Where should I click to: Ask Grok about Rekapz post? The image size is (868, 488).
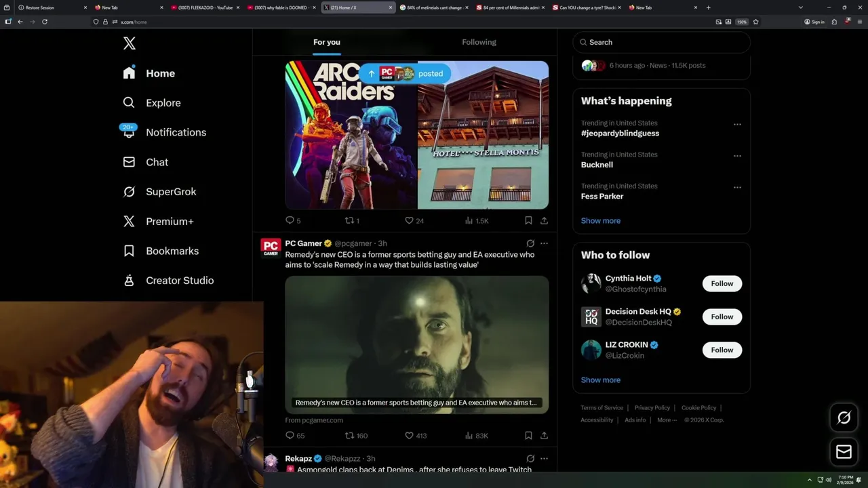[x=530, y=459]
